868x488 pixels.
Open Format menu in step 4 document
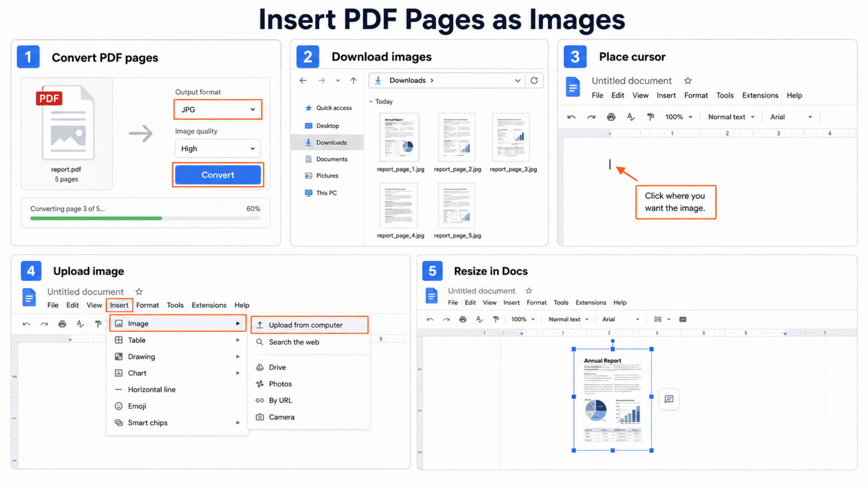tap(148, 305)
